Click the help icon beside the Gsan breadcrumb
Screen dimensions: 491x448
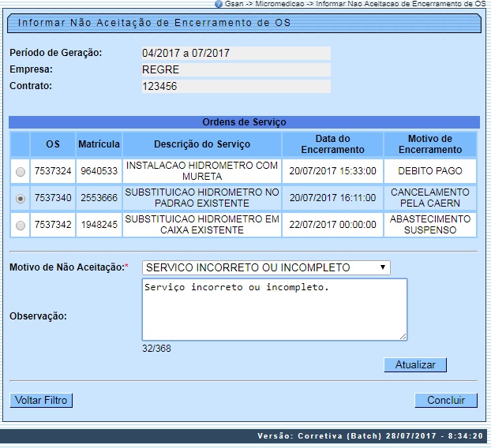coord(219,4)
